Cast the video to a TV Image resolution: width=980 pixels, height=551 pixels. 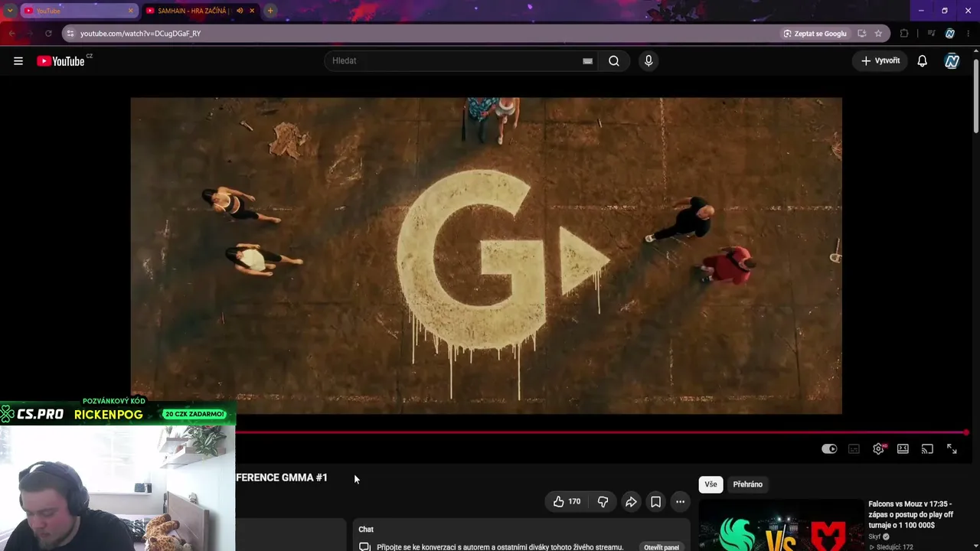(927, 449)
